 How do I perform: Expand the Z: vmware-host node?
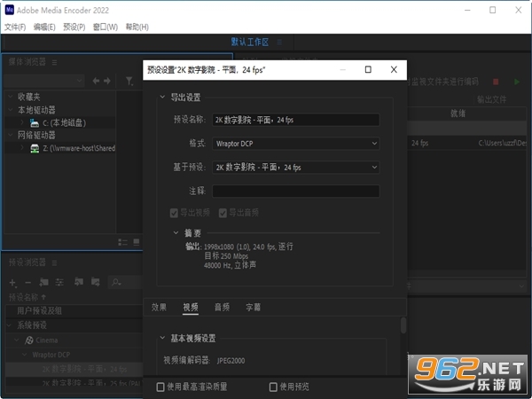pos(21,148)
